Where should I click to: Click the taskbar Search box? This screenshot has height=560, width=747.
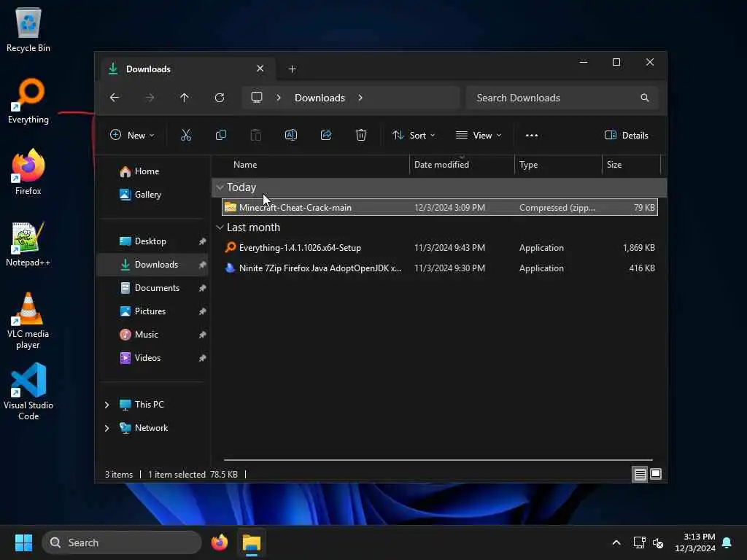(x=122, y=542)
